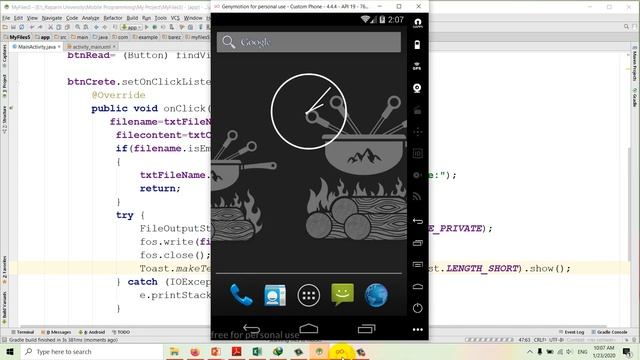The height and width of the screenshot is (360, 640).
Task: Open the app run configuration dropdown
Action: [x=131, y=27]
